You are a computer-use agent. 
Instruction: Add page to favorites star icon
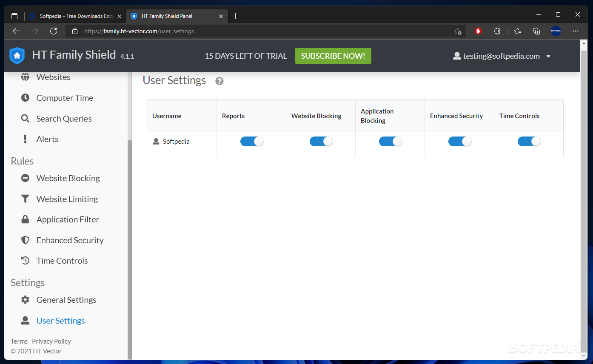tap(458, 31)
